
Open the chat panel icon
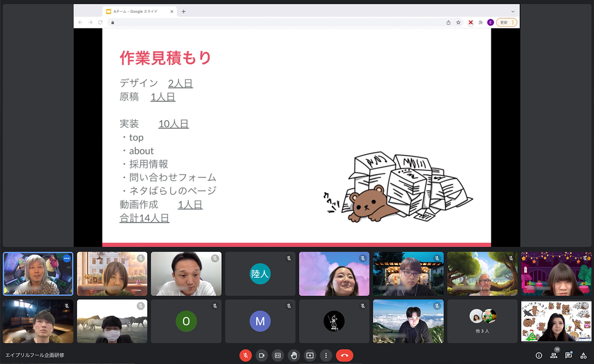tap(569, 355)
